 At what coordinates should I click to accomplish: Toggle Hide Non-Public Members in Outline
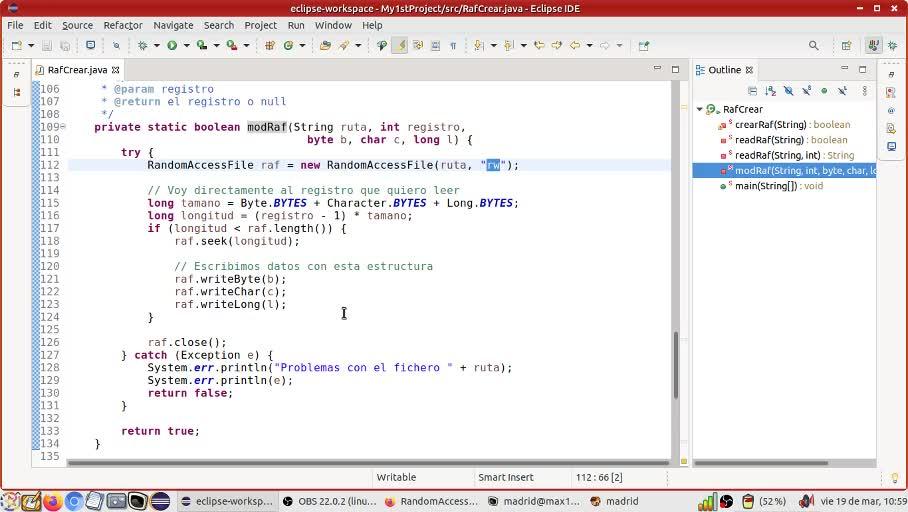(x=824, y=91)
